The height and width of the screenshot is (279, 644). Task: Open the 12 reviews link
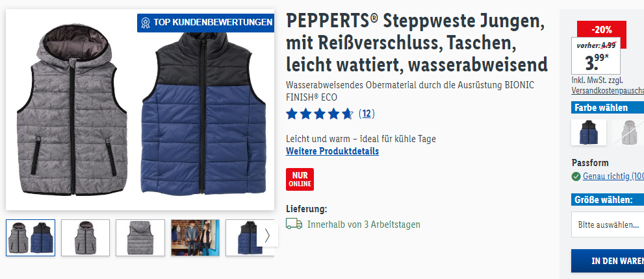click(x=367, y=114)
